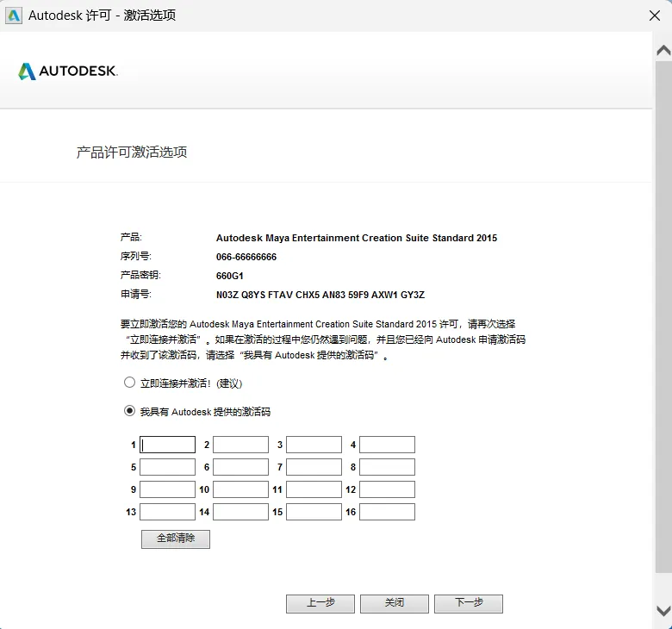Screen dimensions: 672x629
Task: Click the serial number 066-66666666
Action: (246, 257)
